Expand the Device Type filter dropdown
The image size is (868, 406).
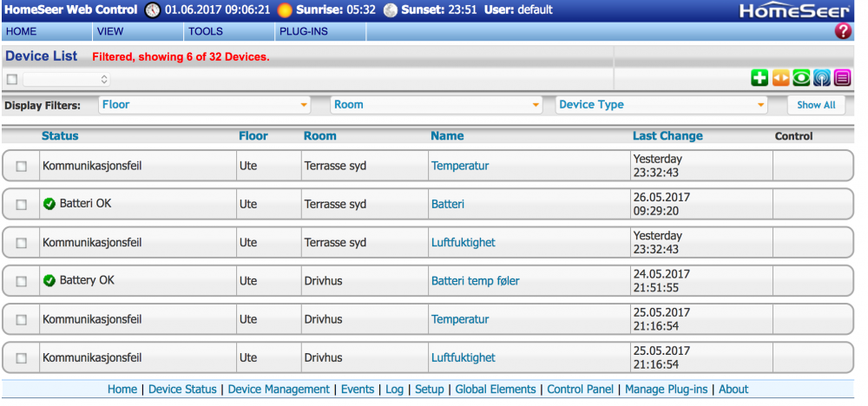(662, 105)
